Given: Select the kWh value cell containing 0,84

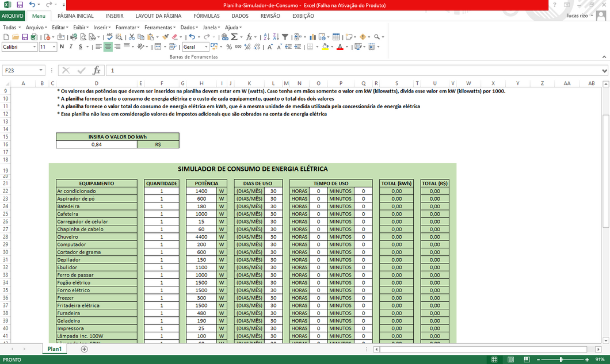Looking at the screenshot, I should (x=97, y=145).
